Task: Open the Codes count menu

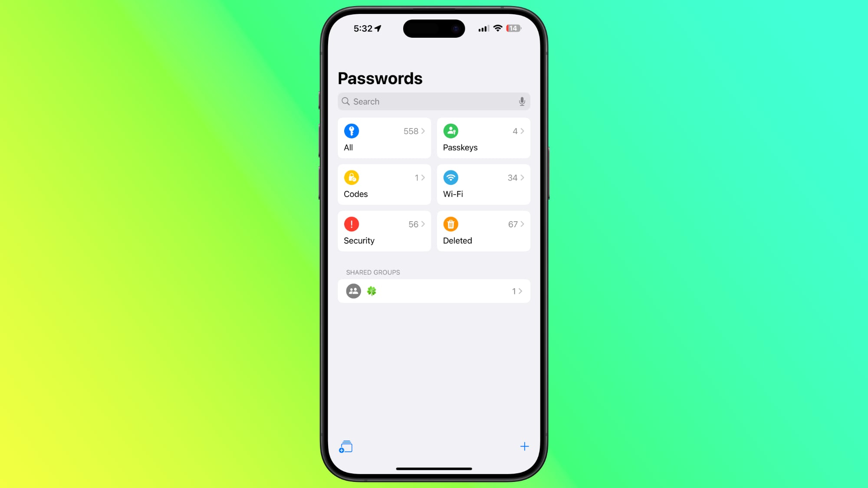Action: [x=384, y=184]
